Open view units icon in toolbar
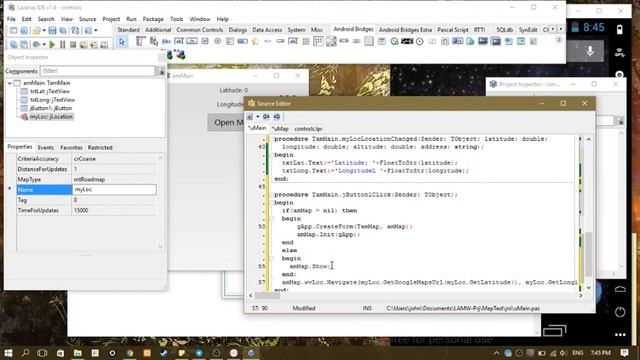This screenshot has height=360, width=640. 13,44
